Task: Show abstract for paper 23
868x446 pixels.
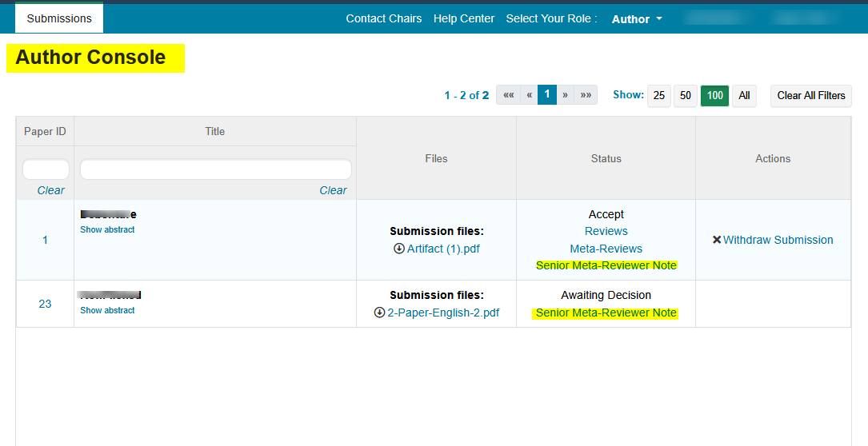Action: click(107, 310)
